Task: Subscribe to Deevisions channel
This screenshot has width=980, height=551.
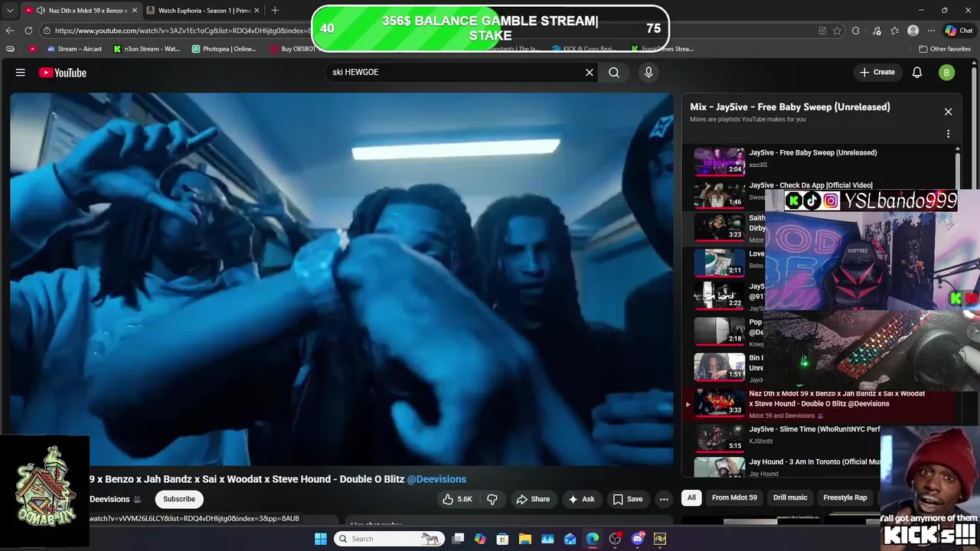Action: pos(178,499)
